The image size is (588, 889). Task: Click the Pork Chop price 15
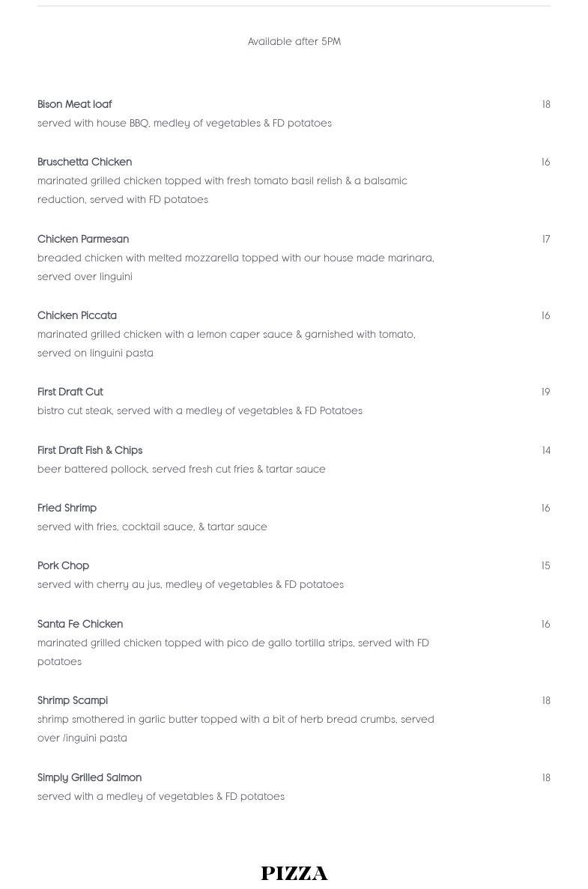546,566
